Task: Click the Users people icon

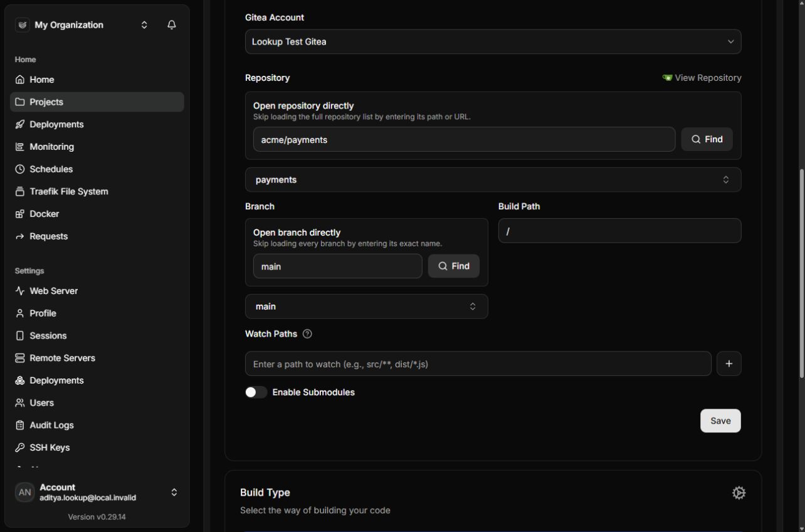Action: coord(20,403)
